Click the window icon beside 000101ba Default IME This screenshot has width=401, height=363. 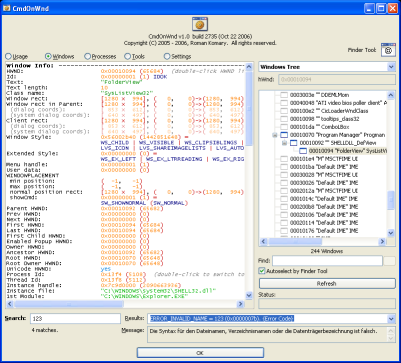284,167
